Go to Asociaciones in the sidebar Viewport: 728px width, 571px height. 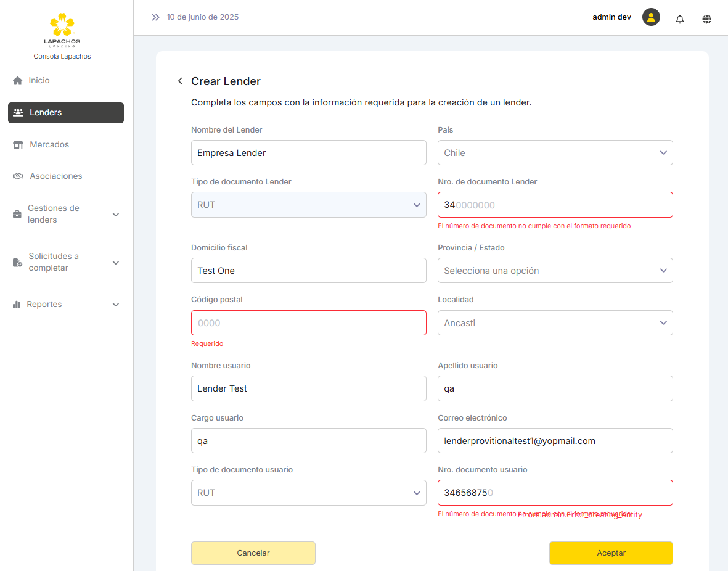click(55, 176)
